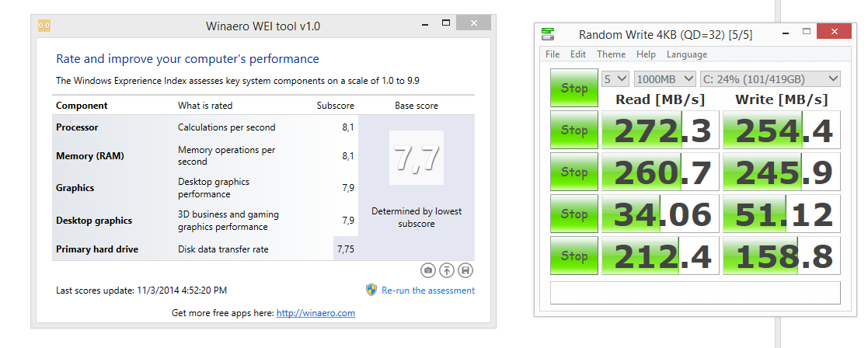The width and height of the screenshot is (868, 348).
Task: Click the top Stop button next to dropdowns
Action: click(574, 88)
